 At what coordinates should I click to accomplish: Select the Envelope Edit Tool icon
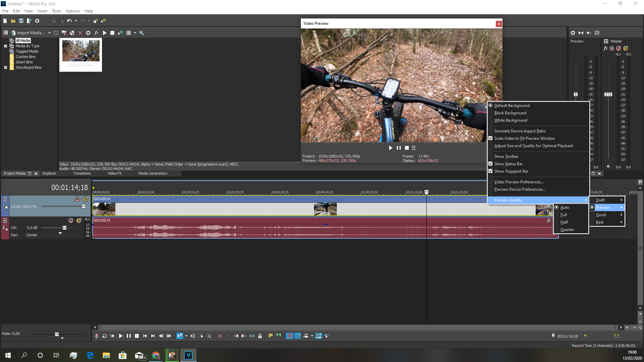(x=193, y=336)
